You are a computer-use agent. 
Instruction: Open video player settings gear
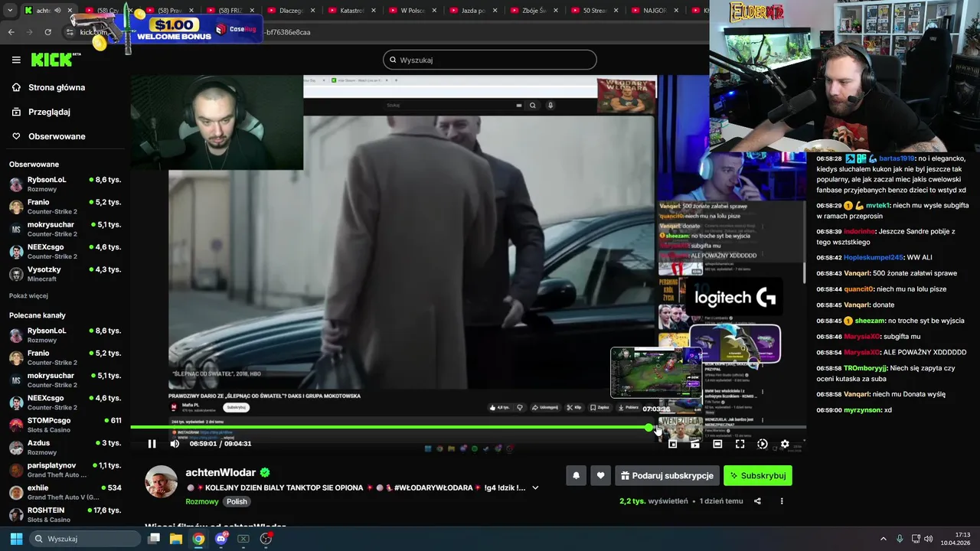(785, 444)
